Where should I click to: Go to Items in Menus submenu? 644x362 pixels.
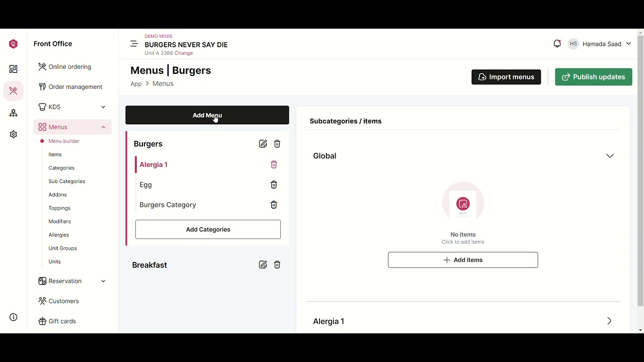(55, 155)
